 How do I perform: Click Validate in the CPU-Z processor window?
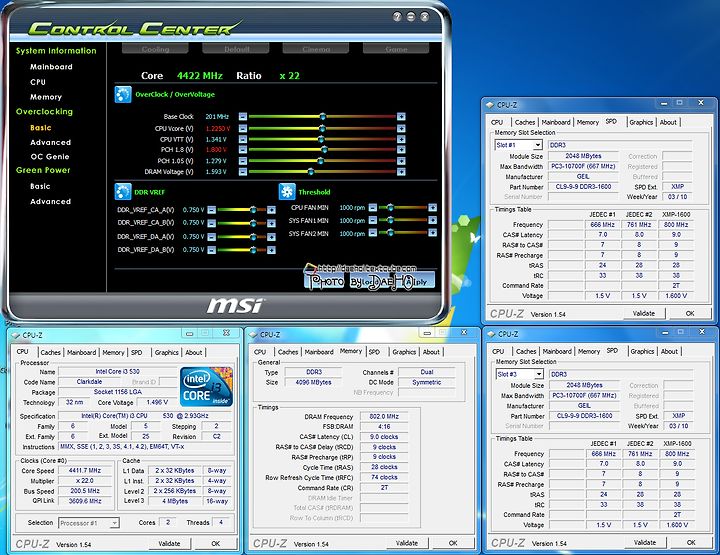click(169, 544)
